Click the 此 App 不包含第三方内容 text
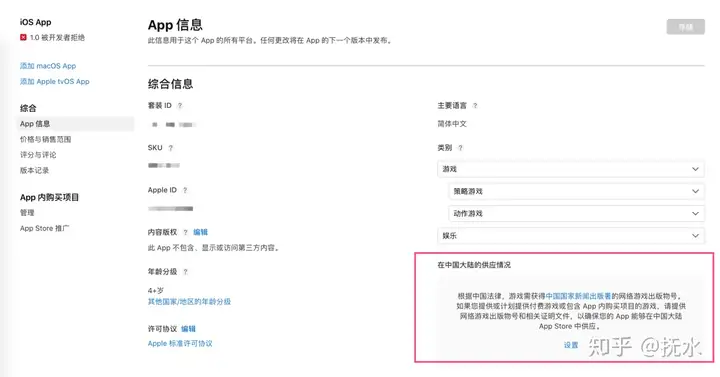 214,248
